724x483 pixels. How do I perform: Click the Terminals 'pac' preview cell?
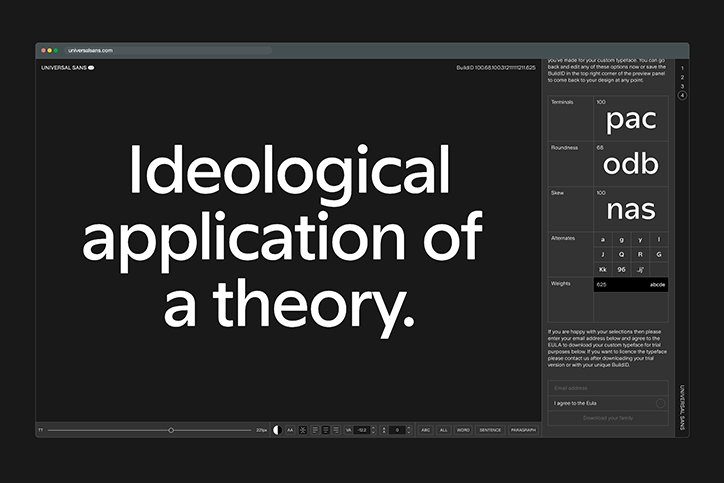631,118
